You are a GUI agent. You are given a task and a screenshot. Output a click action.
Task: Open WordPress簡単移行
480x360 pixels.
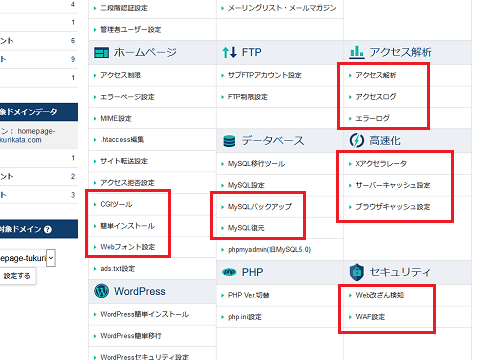[131, 336]
